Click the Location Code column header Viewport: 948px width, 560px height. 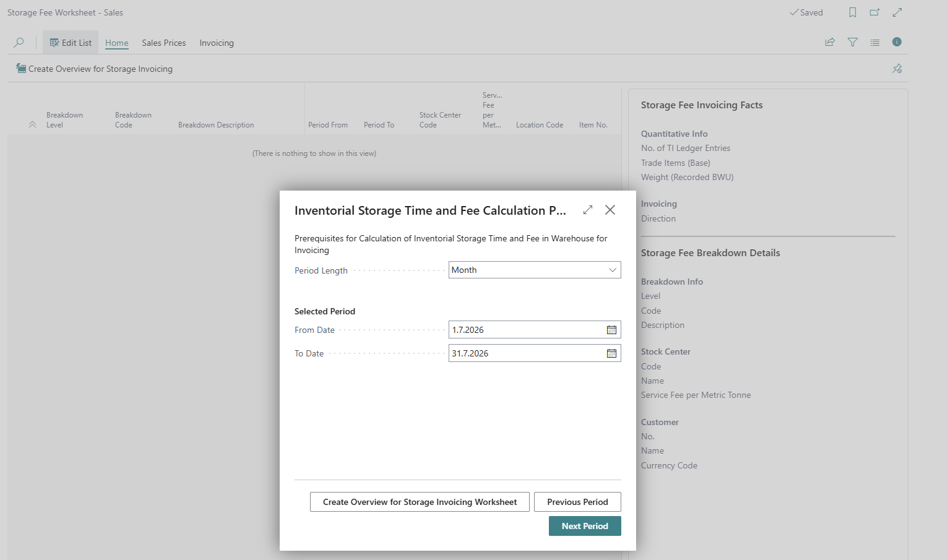(x=540, y=125)
